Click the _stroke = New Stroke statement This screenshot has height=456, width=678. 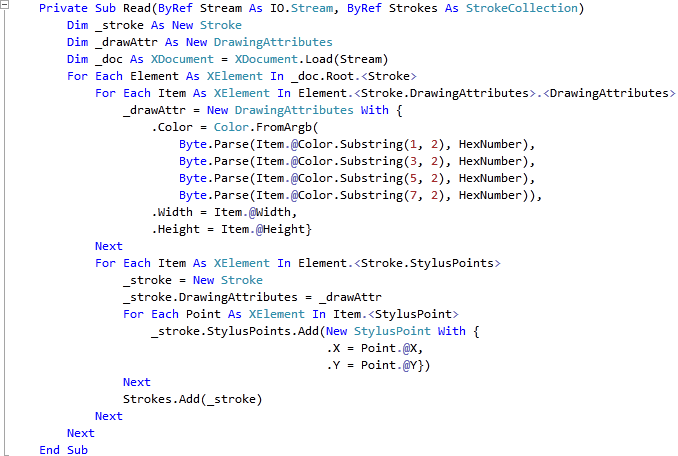(193, 281)
